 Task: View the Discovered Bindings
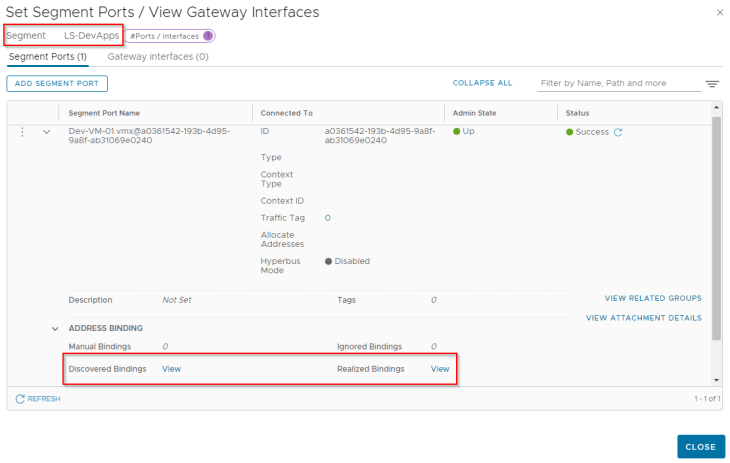[x=171, y=369]
